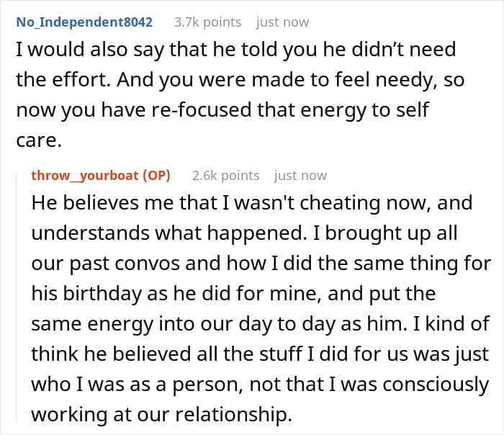Click the line starting 'understands what happened'
The height and width of the screenshot is (435, 504).
pos(246,233)
